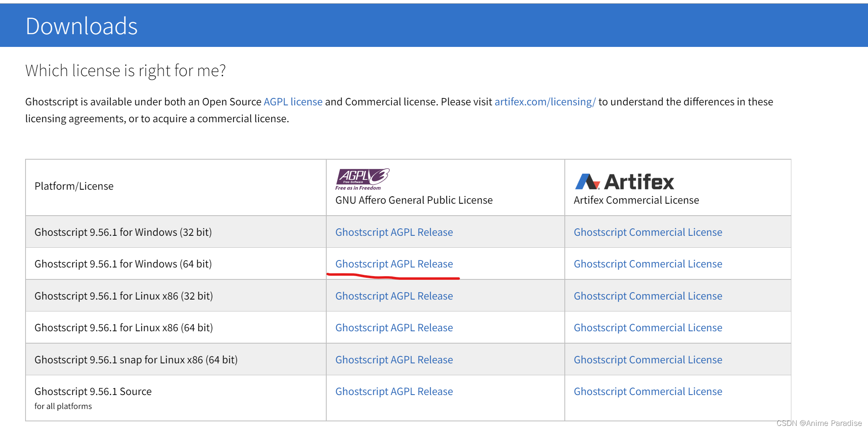Image resolution: width=868 pixels, height=430 pixels.
Task: Open the artifex.com/licensing/ link
Action: (545, 102)
